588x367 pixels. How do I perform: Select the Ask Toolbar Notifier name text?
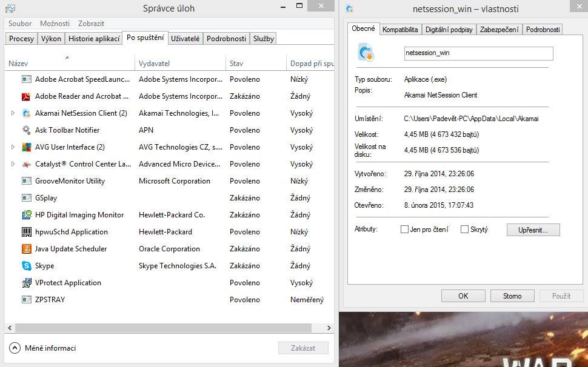tap(67, 130)
